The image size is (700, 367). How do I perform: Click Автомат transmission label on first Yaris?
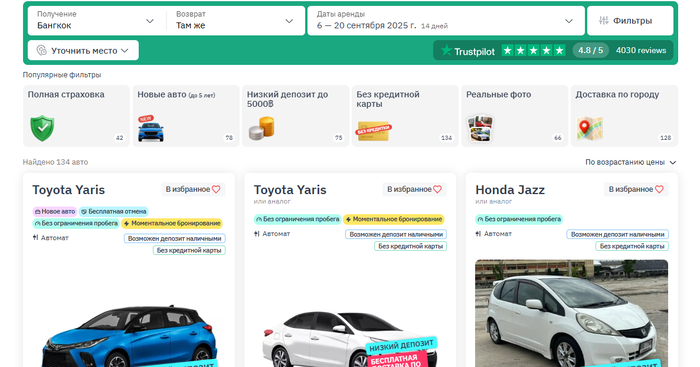[50, 238]
